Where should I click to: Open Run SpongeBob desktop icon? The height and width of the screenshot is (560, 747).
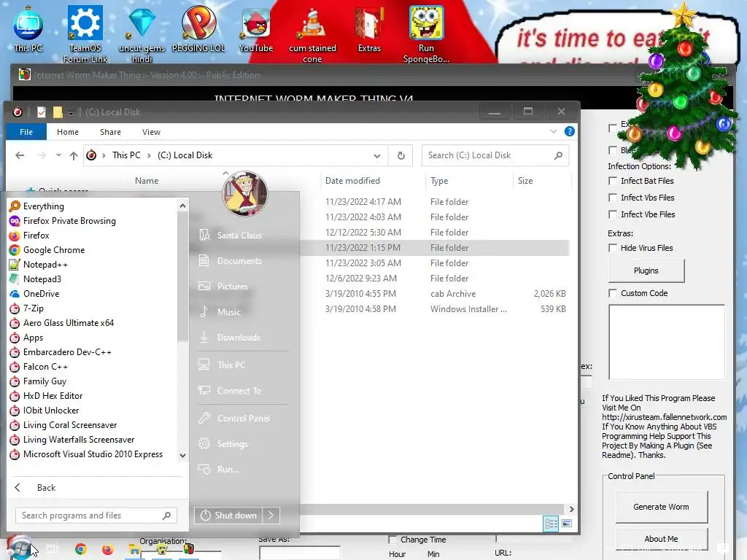(x=426, y=34)
